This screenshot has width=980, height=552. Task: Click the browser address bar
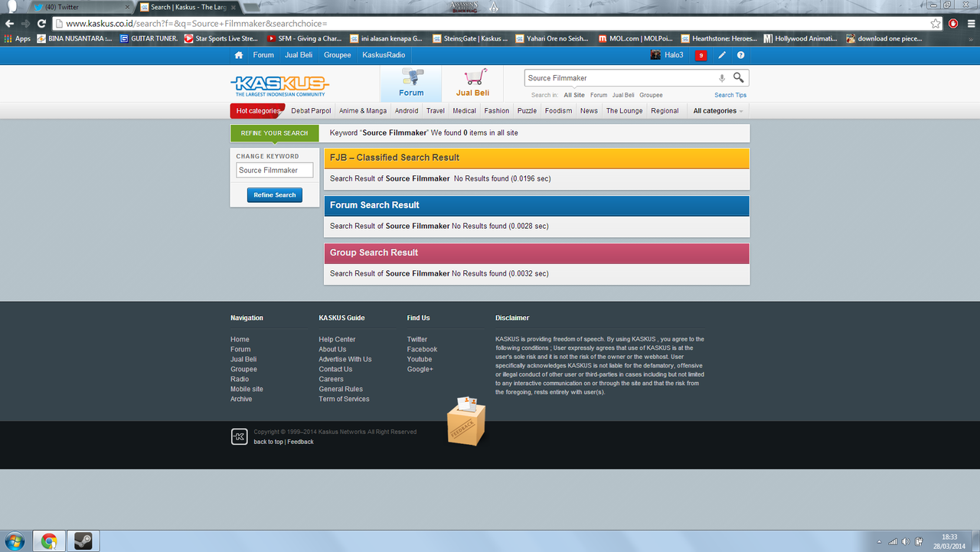tap(490, 24)
